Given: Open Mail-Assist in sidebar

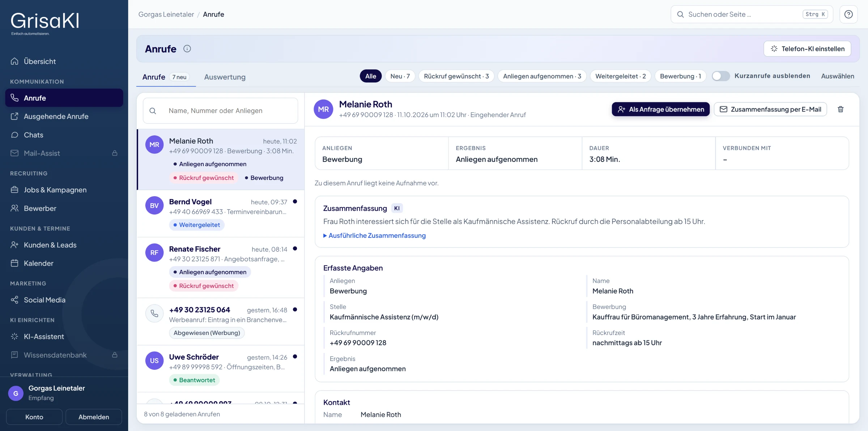Looking at the screenshot, I should [64, 153].
